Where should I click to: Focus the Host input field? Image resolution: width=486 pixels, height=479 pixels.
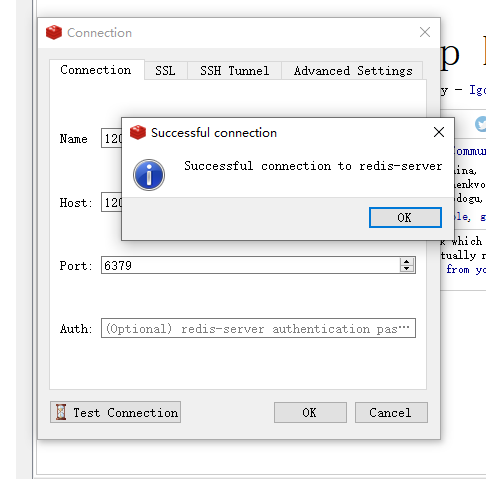click(x=112, y=202)
